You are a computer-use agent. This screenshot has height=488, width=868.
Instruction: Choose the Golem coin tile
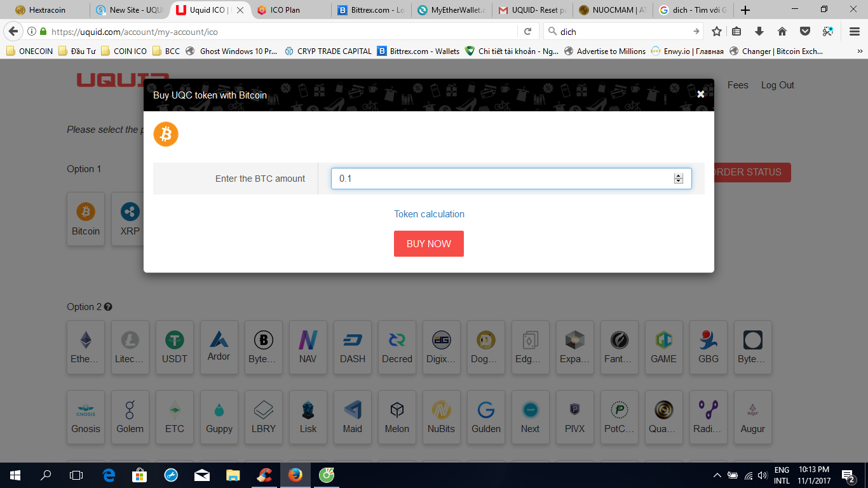[130, 417]
